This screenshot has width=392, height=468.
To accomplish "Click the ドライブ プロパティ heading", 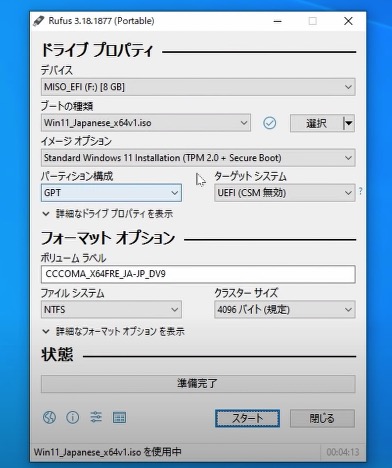I will [97, 51].
